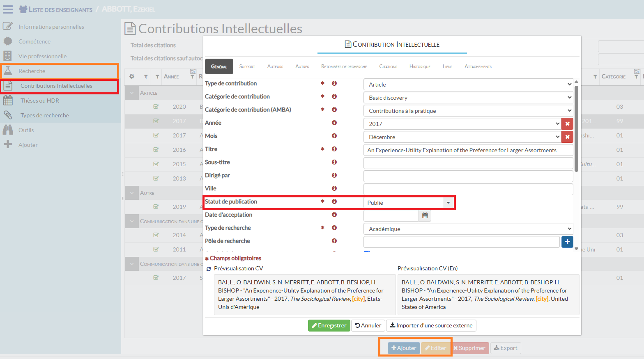Refresh the Prévisualisation CV preview
The width and height of the screenshot is (644, 359).
[x=209, y=269]
